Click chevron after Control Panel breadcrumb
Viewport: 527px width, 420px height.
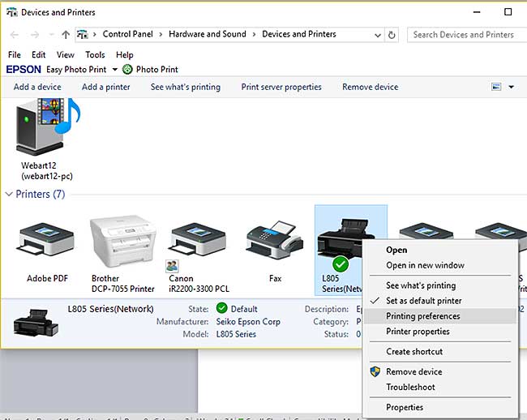click(x=161, y=35)
